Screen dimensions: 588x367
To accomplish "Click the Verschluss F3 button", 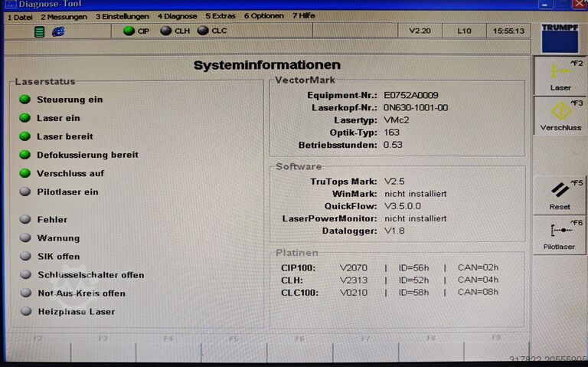I will click(x=560, y=116).
